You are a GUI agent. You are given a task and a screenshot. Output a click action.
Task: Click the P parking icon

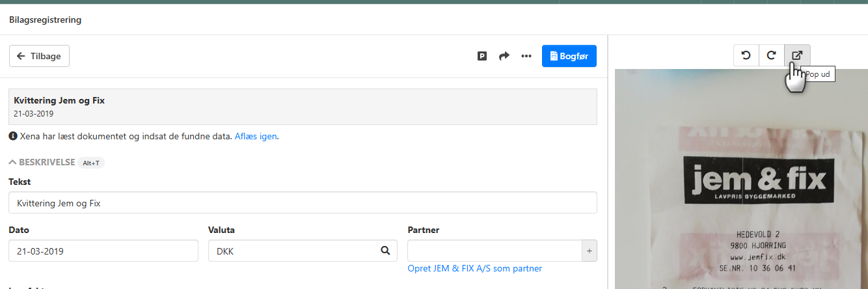coord(482,57)
